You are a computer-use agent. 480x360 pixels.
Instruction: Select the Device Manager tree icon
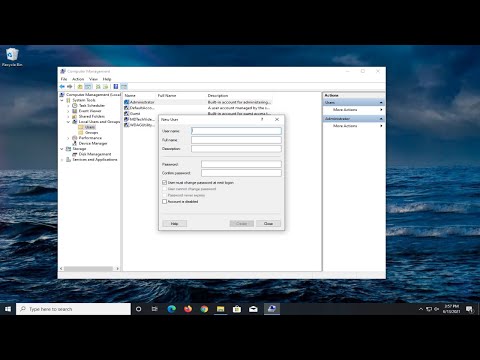click(75, 143)
